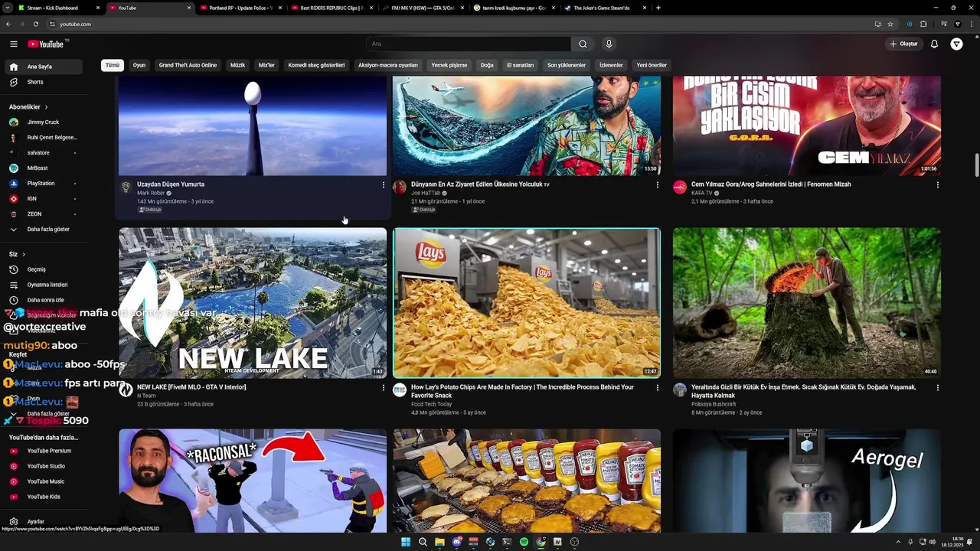Open KAFA TV channel avatar
The image size is (980, 551).
click(679, 187)
